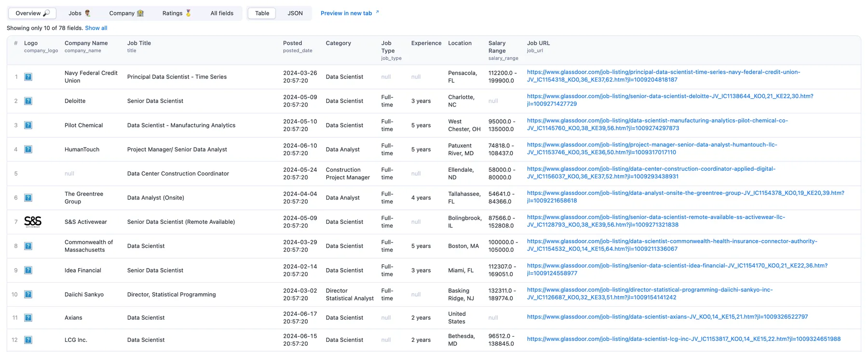Viewport: 868px width, 352px height.
Task: Click the Idea Financial logo placeholder icon
Action: 28,270
